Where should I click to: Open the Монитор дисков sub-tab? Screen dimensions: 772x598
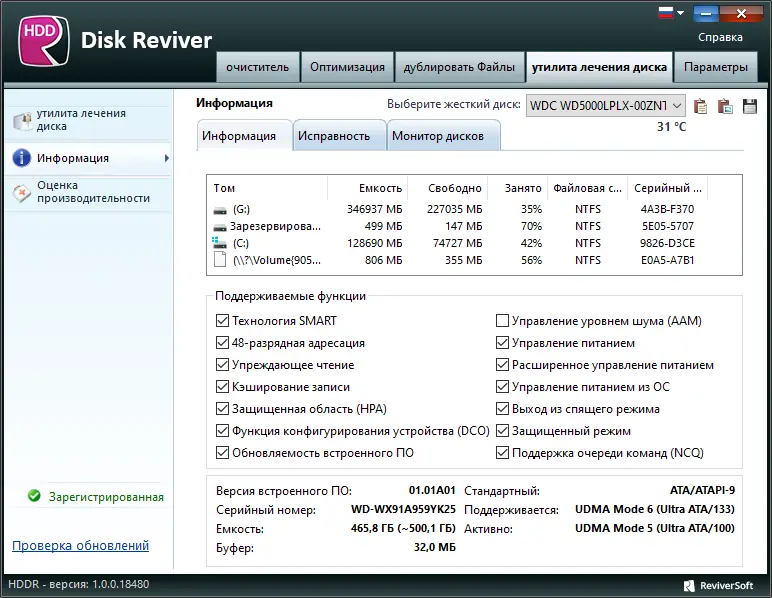point(444,135)
